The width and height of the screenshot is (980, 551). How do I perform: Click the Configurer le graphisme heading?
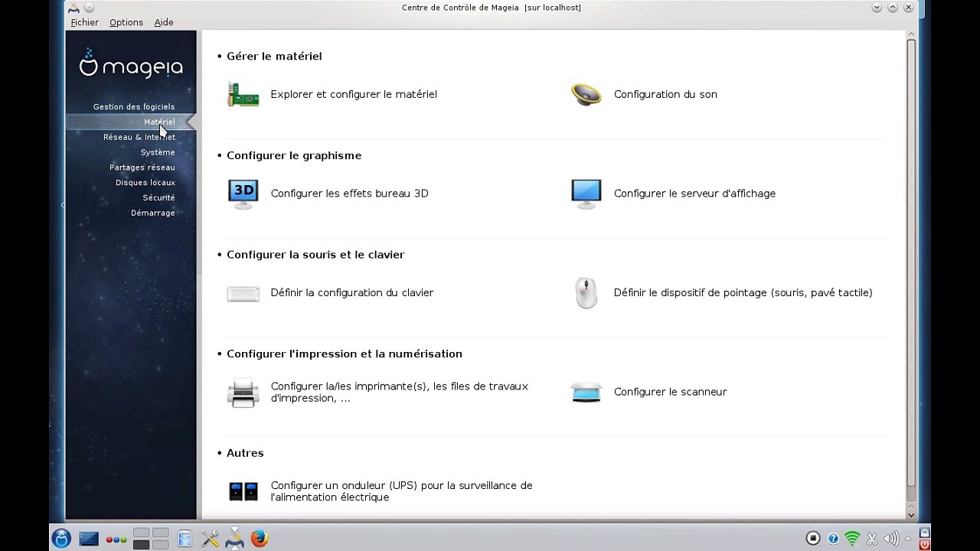pos(294,155)
